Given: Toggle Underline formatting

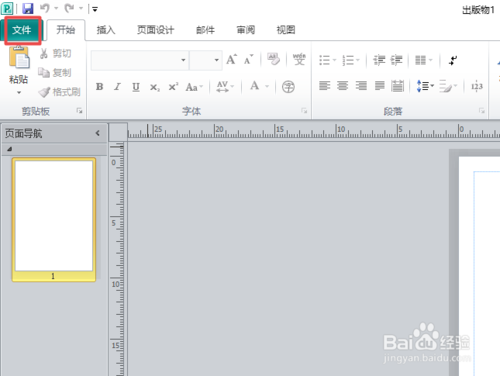Looking at the screenshot, I should coord(136,87).
